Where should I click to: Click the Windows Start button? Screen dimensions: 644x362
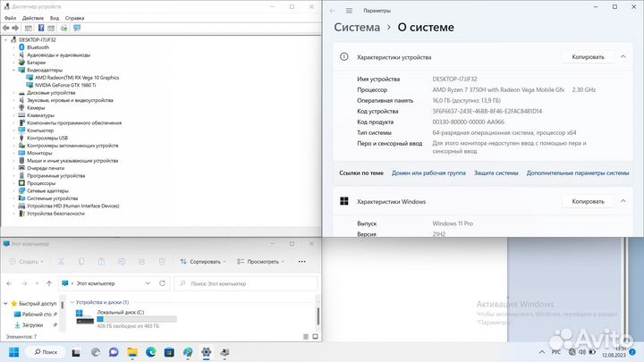point(15,354)
